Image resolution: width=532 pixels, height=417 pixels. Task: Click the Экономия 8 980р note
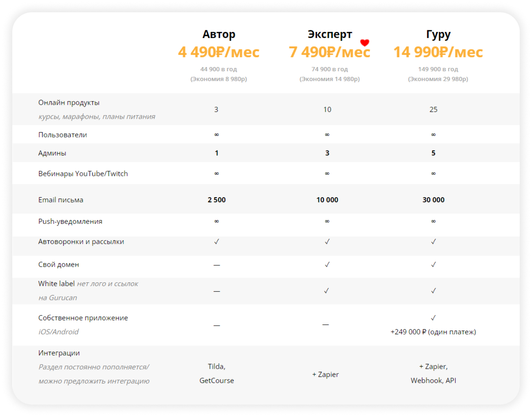coord(219,79)
